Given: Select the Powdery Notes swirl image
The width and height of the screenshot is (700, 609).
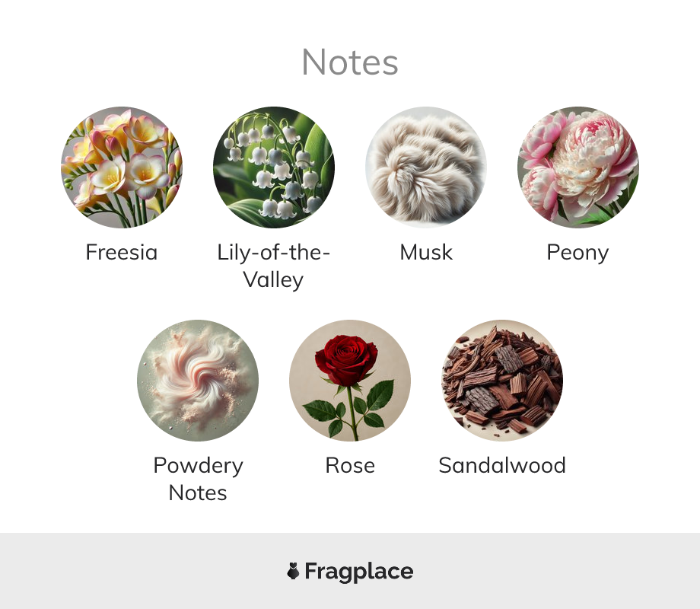Looking at the screenshot, I should pos(198,380).
